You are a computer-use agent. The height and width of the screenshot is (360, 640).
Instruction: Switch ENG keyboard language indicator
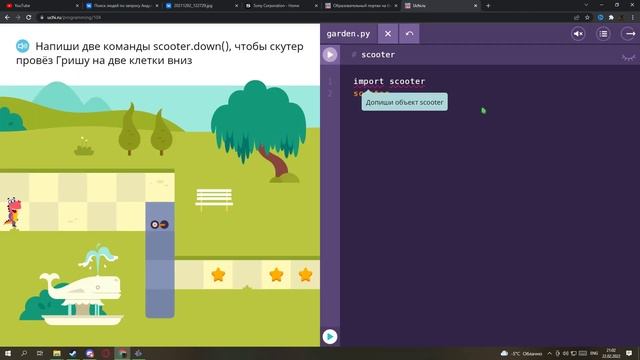[x=594, y=353]
